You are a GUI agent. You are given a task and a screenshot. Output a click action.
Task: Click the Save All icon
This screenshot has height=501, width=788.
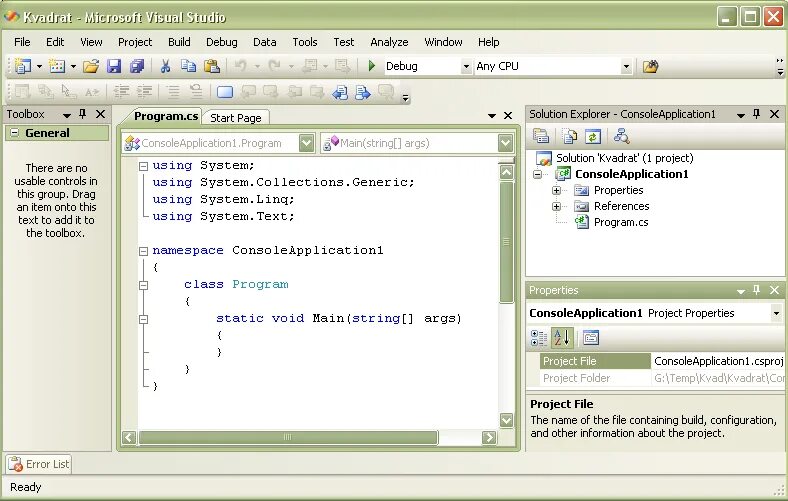137,66
